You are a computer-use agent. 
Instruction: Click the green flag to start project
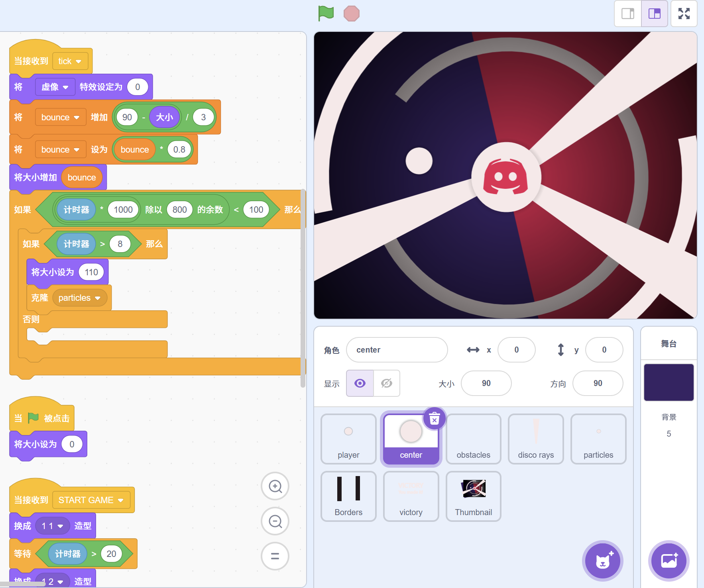[x=326, y=14]
